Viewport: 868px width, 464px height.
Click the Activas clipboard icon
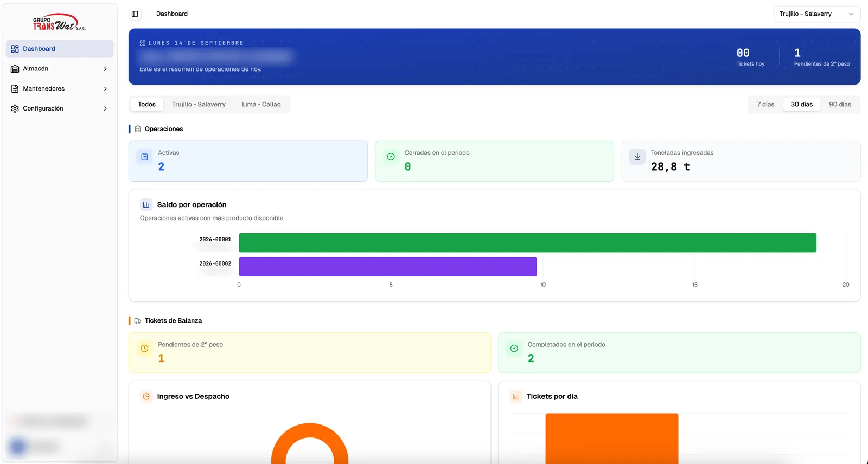[144, 157]
